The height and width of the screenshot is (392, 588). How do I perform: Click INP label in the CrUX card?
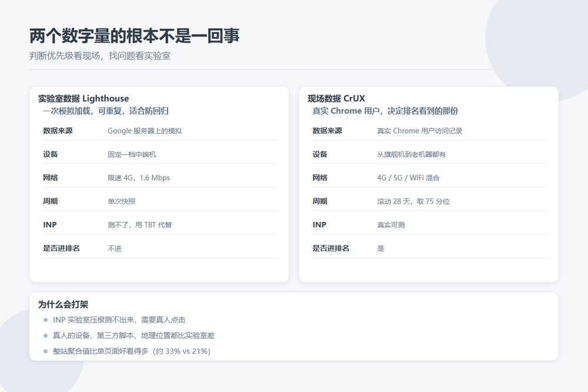319,224
